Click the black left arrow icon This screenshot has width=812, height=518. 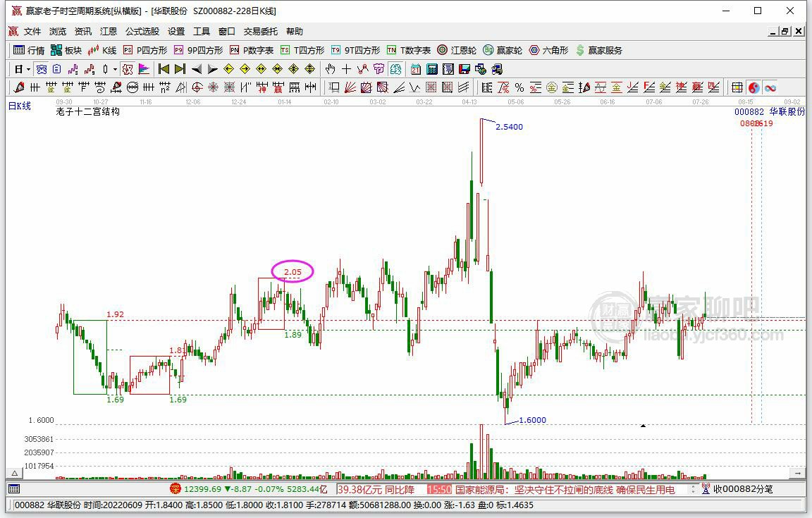pyautogui.click(x=196, y=69)
